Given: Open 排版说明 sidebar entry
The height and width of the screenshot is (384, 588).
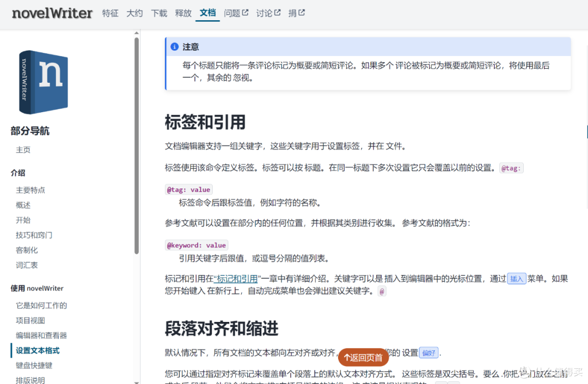Looking at the screenshot, I should (x=30, y=380).
